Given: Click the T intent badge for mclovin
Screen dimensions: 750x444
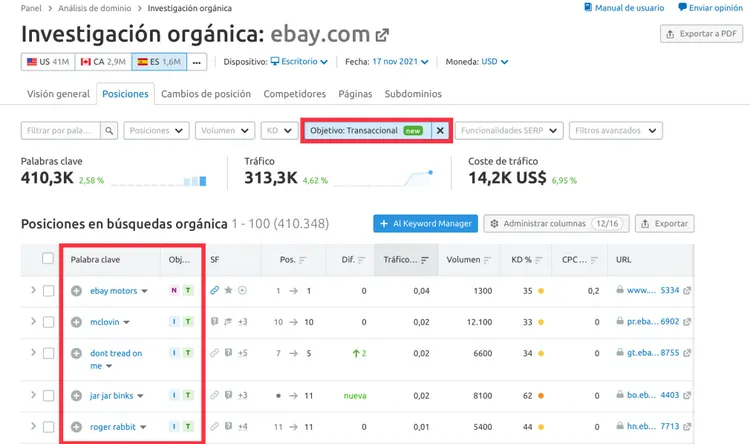Looking at the screenshot, I should (x=188, y=322).
